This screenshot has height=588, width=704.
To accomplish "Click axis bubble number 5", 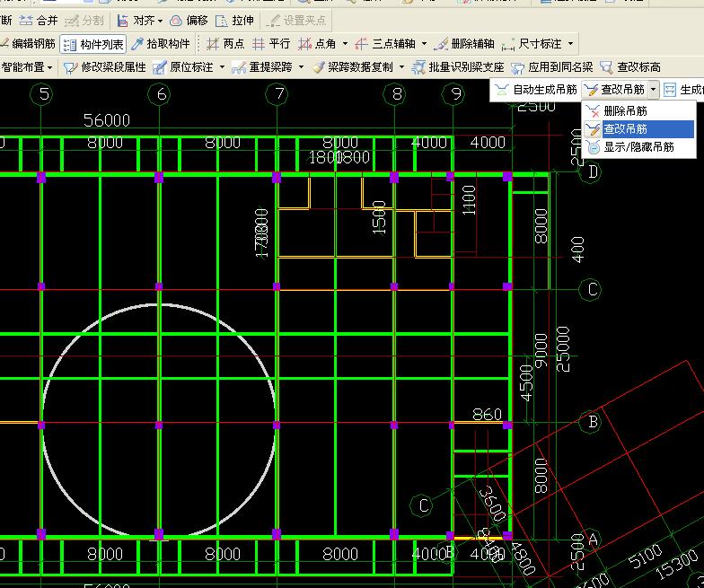I will point(43,94).
